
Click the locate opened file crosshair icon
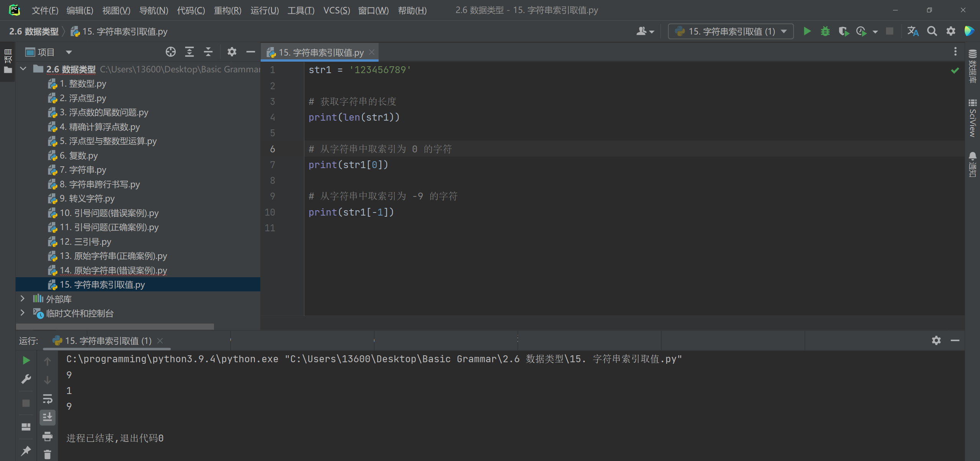click(x=171, y=52)
